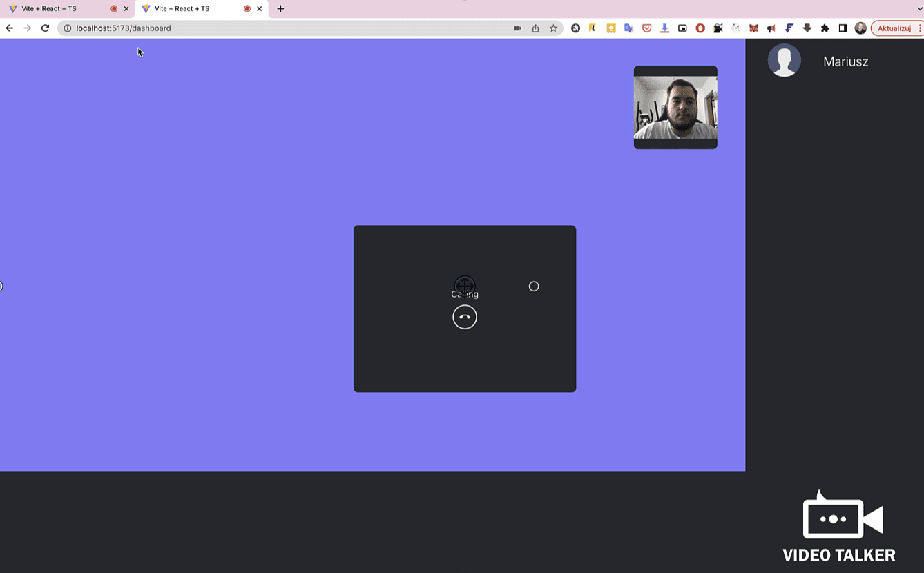Open the MetaMask fox extension
This screenshot has height=573, width=924.
click(753, 28)
